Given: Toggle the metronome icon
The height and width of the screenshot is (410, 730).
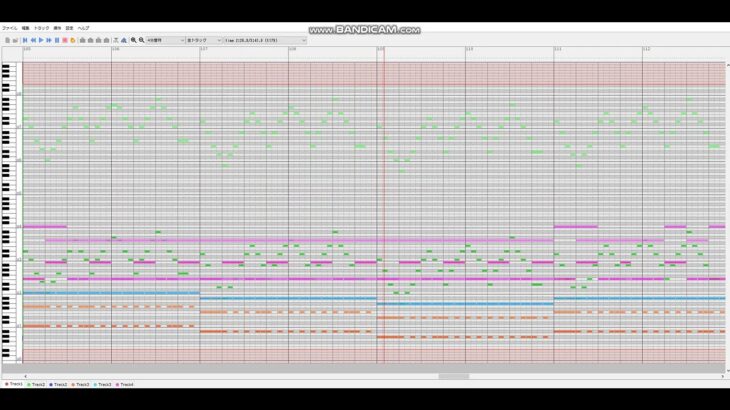Looking at the screenshot, I should [x=116, y=40].
